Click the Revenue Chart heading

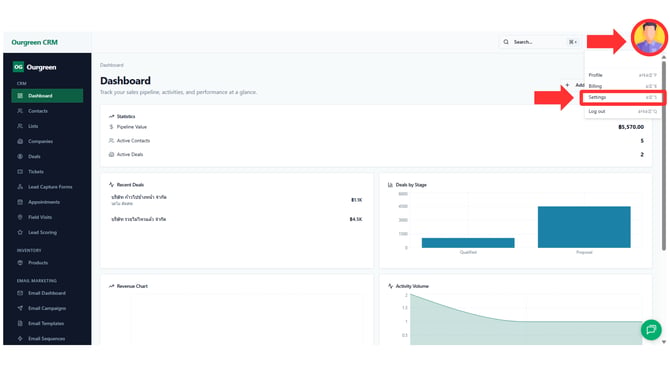coord(132,286)
